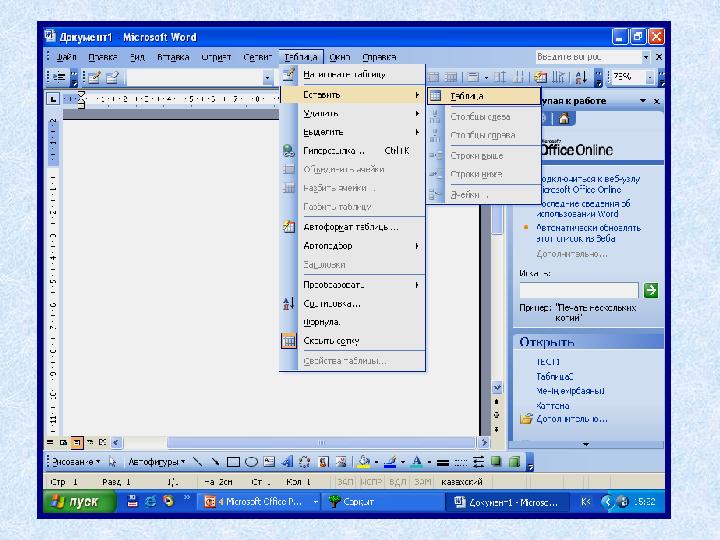Apply Font Color letter A tool
The height and width of the screenshot is (540, 720).
pos(417,461)
